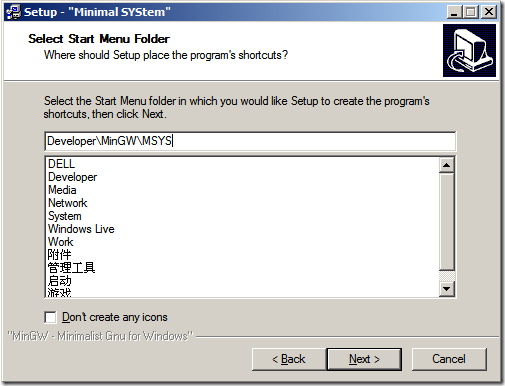Click the scrollbar thumb of the folder list

[x=447, y=222]
